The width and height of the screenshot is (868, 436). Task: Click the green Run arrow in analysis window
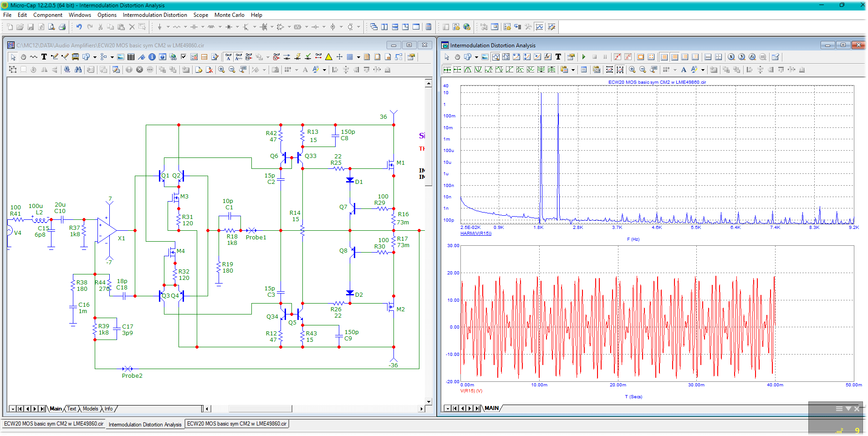click(x=584, y=57)
